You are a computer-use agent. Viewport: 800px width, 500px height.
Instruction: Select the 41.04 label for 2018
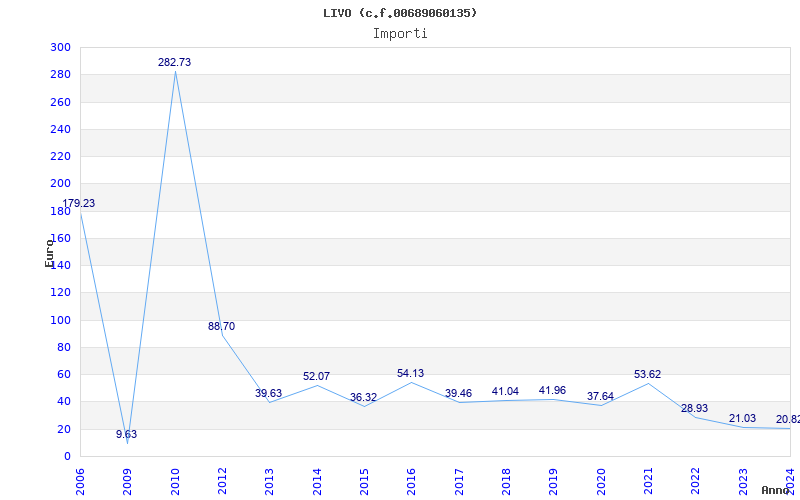pyautogui.click(x=505, y=391)
